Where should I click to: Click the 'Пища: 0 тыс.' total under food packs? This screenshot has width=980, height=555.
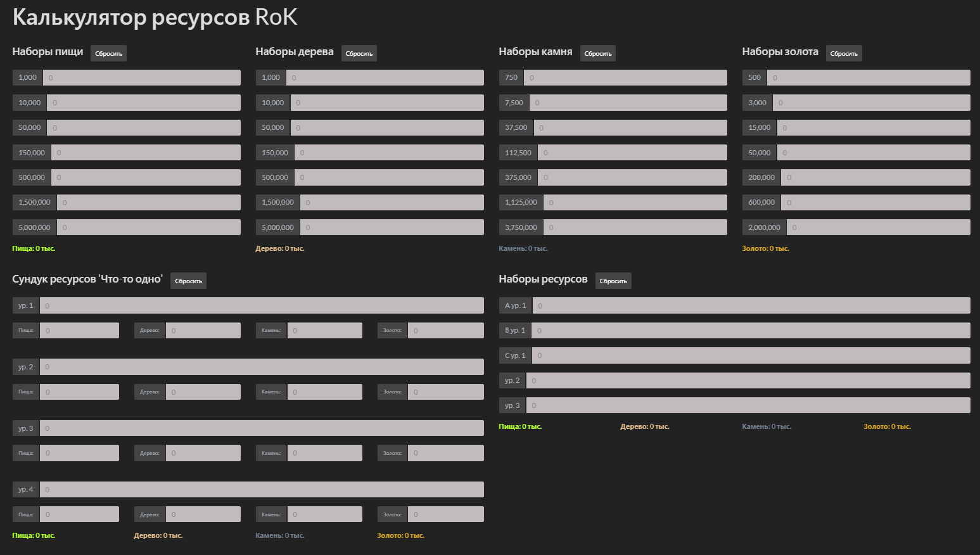click(34, 248)
